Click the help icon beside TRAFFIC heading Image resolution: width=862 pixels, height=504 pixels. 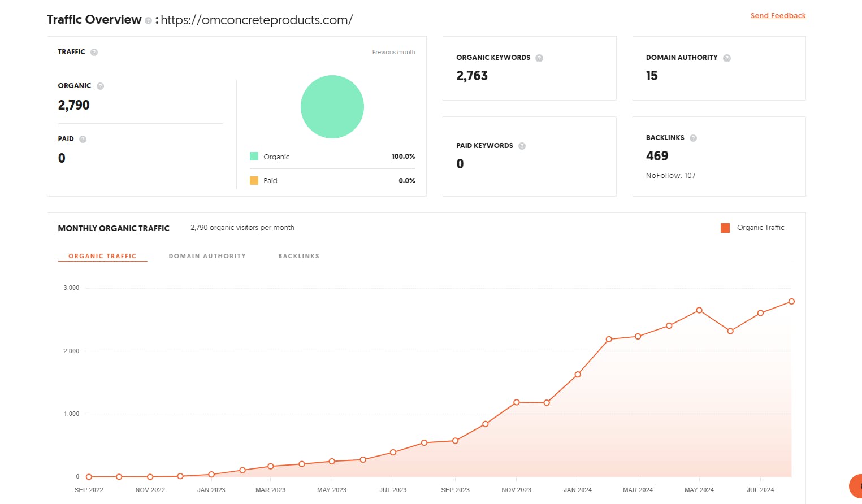(94, 53)
